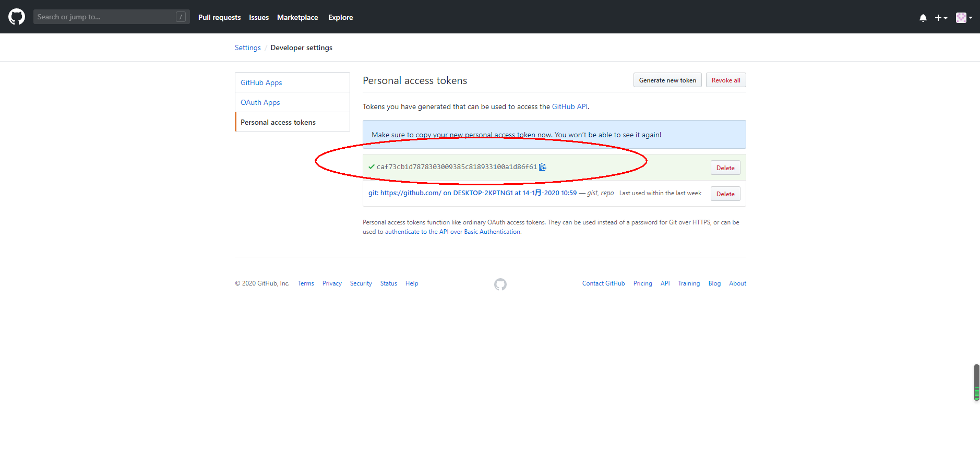Click the token string caf73cb1d787...

tap(457, 167)
